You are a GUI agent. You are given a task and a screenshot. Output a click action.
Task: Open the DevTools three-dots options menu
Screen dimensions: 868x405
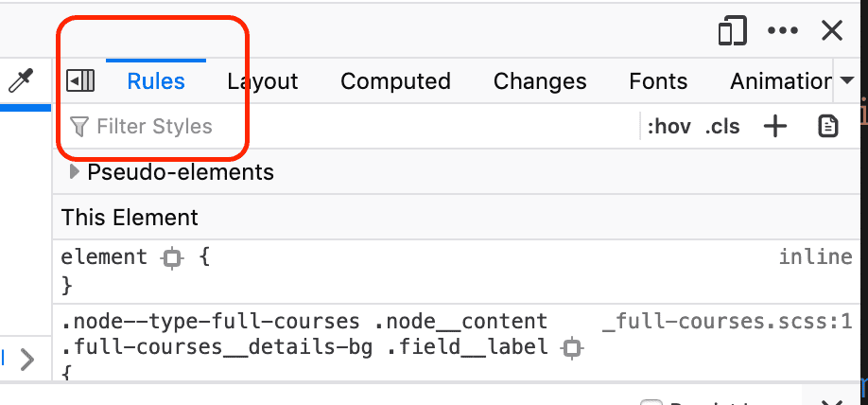pyautogui.click(x=783, y=31)
